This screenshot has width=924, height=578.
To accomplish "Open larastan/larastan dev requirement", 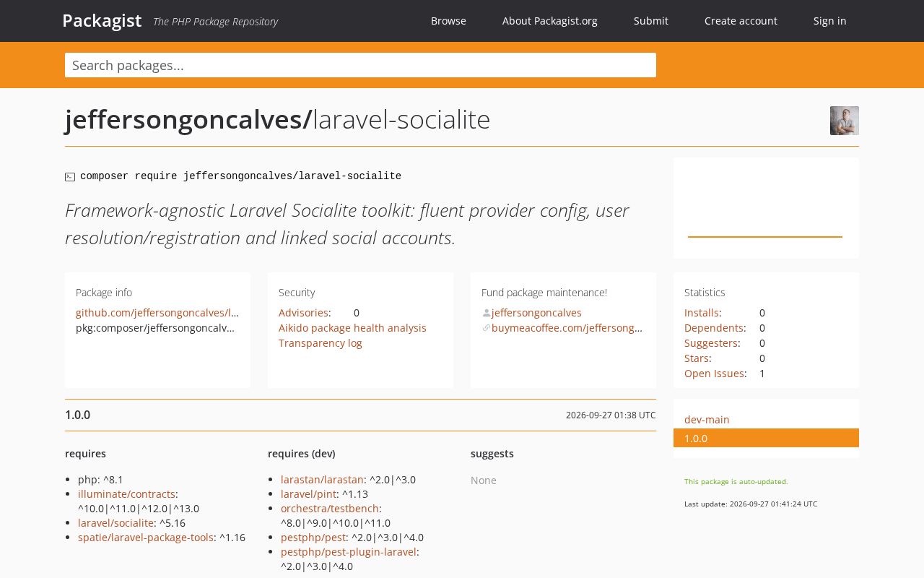I will (x=322, y=480).
